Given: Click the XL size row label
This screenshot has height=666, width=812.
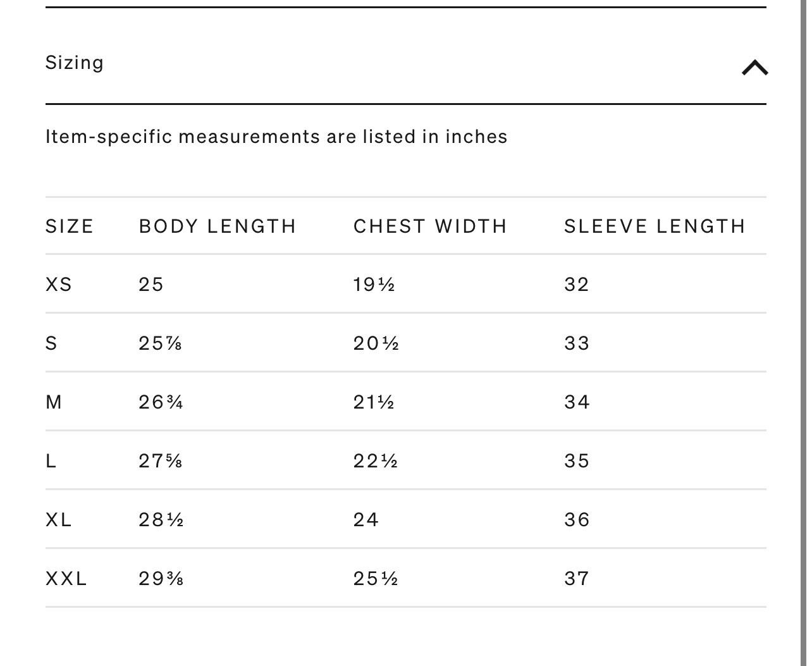Looking at the screenshot, I should coord(59,520).
